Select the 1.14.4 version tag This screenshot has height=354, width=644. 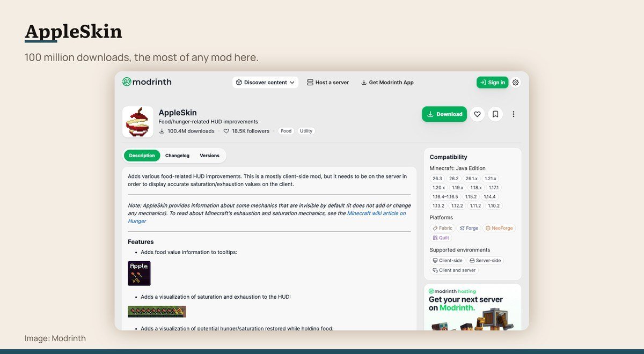(x=489, y=197)
